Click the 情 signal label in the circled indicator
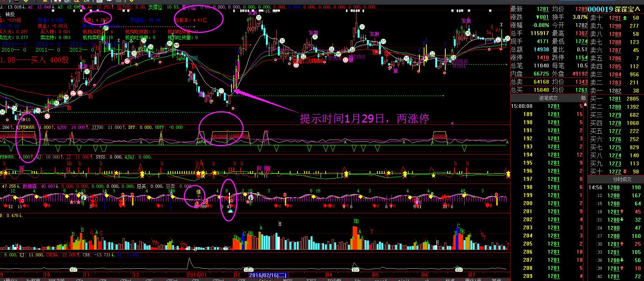 [x=199, y=192]
